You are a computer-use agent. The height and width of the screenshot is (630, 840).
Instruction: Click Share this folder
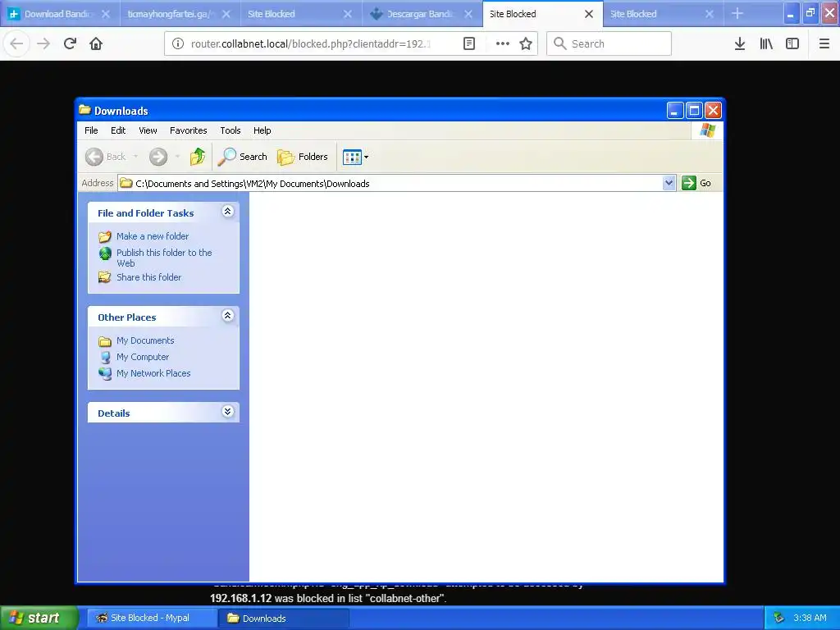(139, 277)
